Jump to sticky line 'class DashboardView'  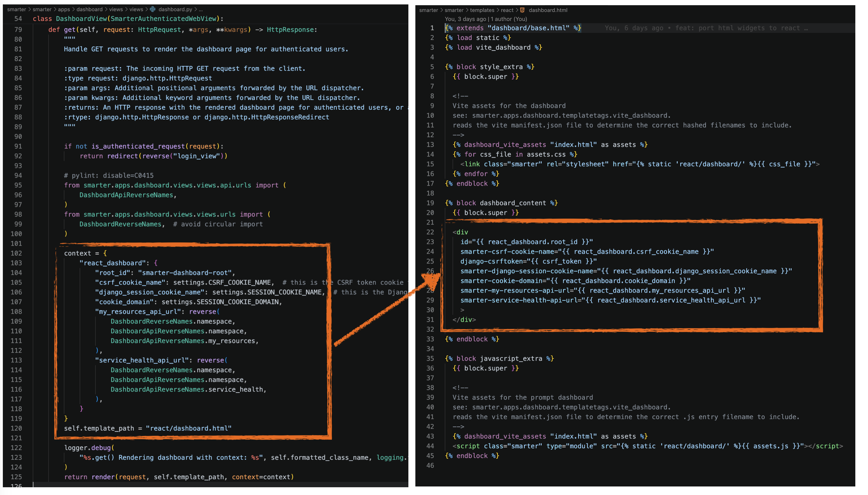point(128,19)
